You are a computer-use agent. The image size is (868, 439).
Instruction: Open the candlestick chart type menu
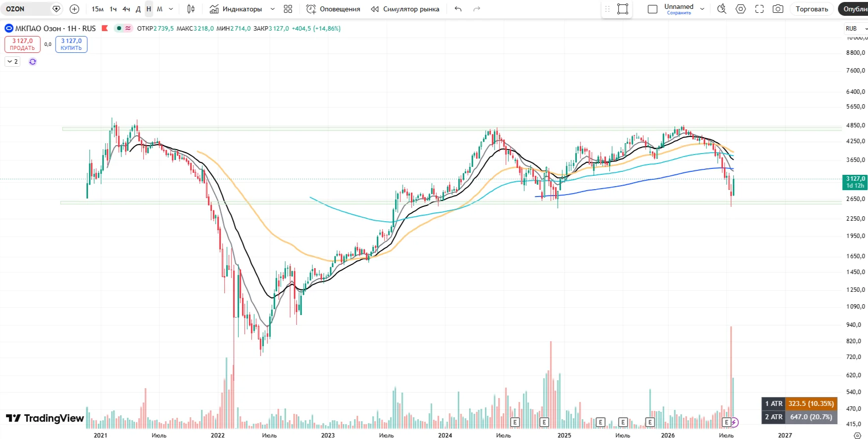(x=191, y=9)
